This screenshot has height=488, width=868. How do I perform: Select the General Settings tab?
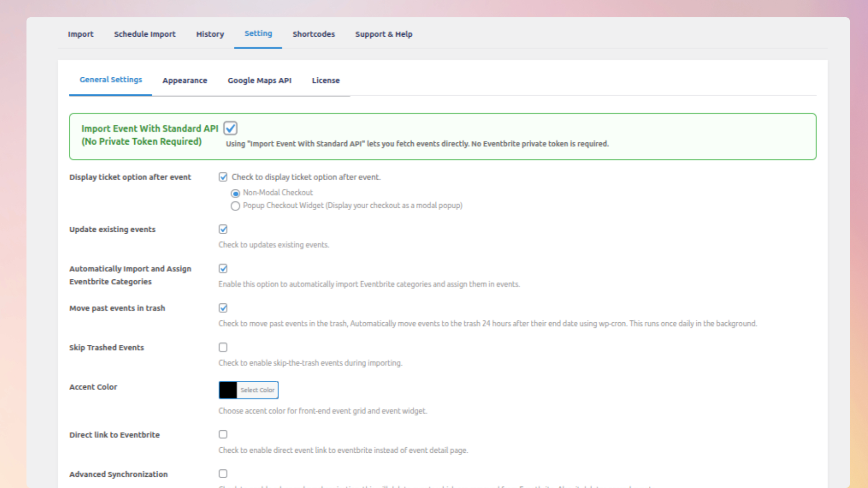point(110,80)
